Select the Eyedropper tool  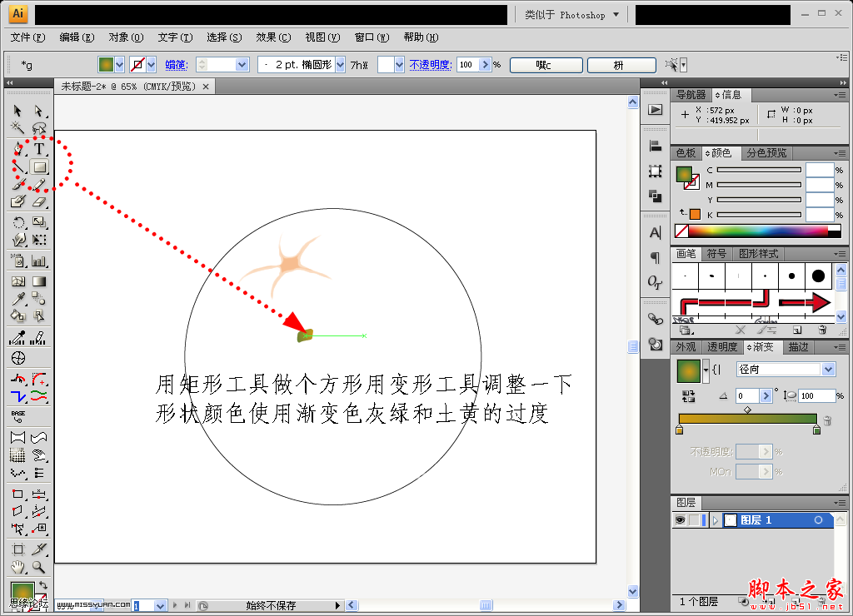(18, 299)
